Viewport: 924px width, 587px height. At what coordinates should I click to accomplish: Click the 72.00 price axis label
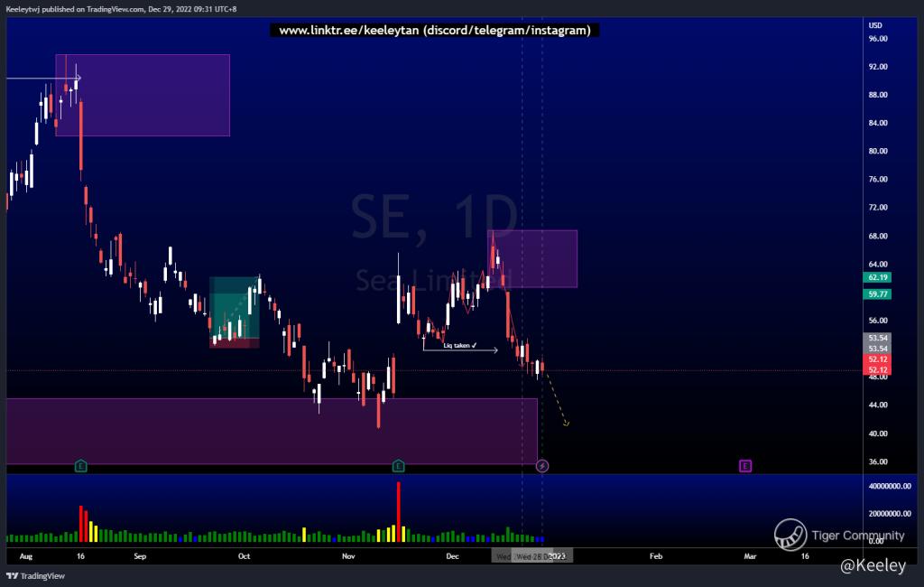pyautogui.click(x=877, y=207)
